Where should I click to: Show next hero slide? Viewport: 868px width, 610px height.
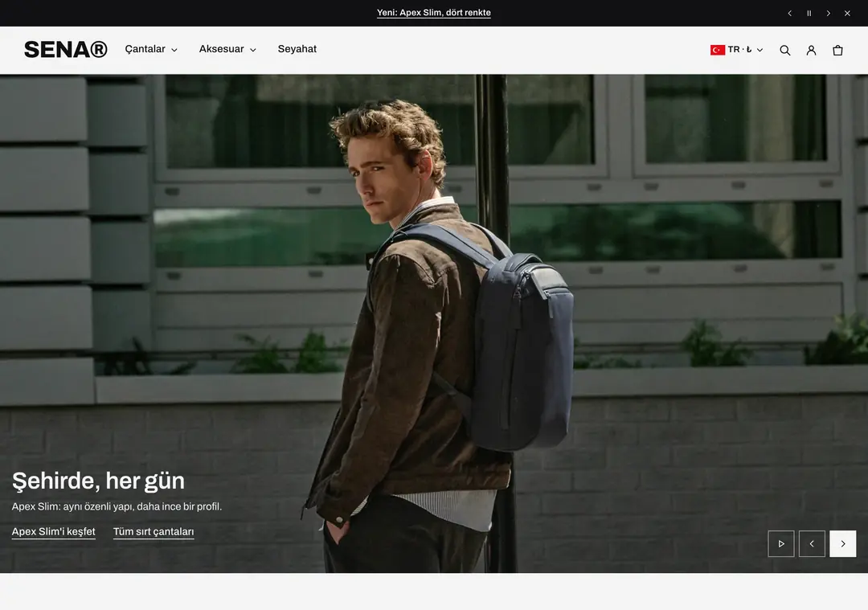click(842, 543)
